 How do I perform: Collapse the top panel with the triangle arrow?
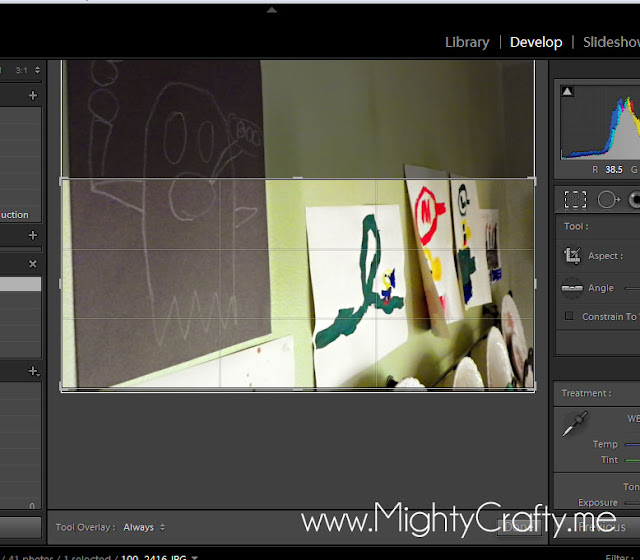click(272, 10)
